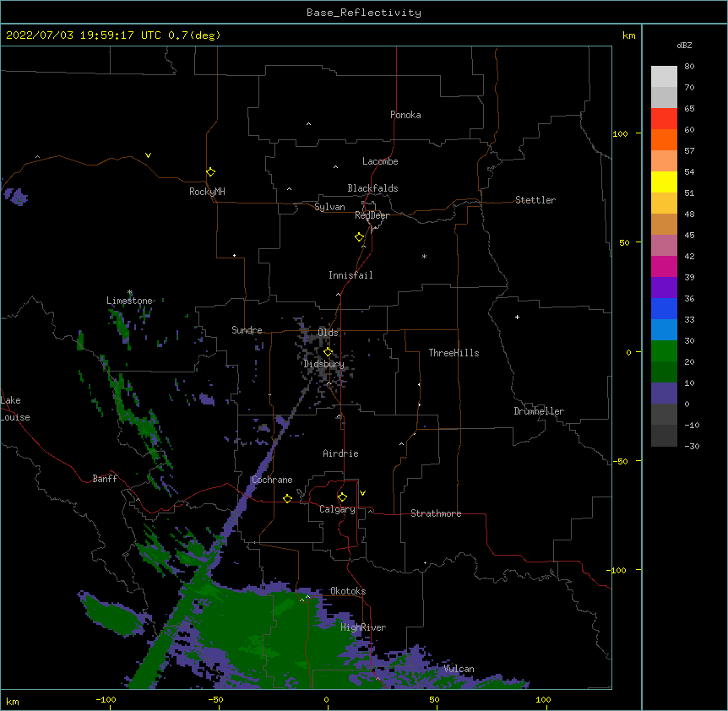Screen dimensions: 728x711
Task: Click the Airdrie city label
Action: (340, 453)
